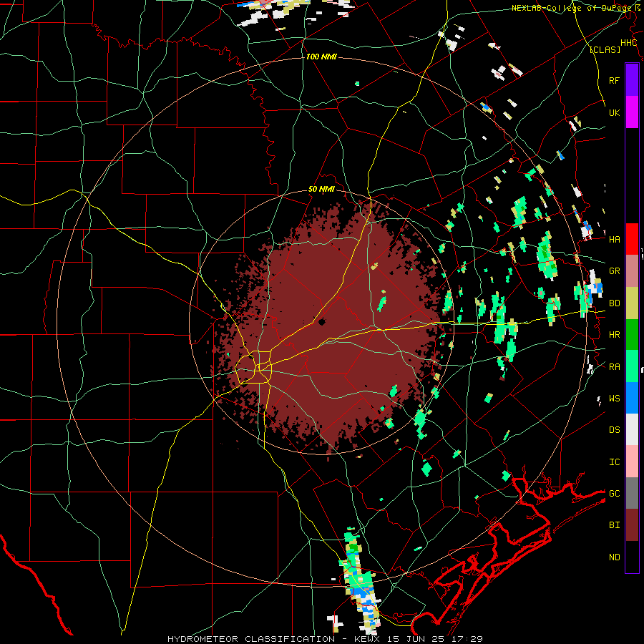Click the "ND" legend label

pos(614,557)
